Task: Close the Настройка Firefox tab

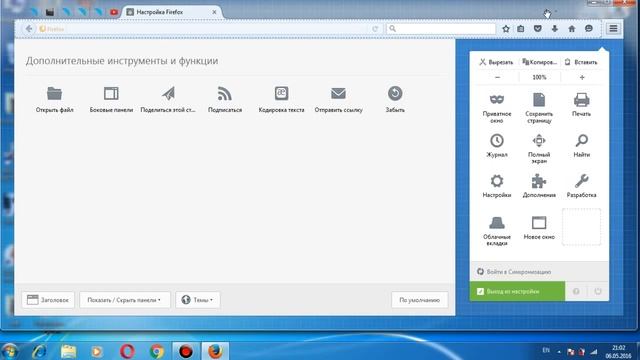Action: [x=214, y=12]
